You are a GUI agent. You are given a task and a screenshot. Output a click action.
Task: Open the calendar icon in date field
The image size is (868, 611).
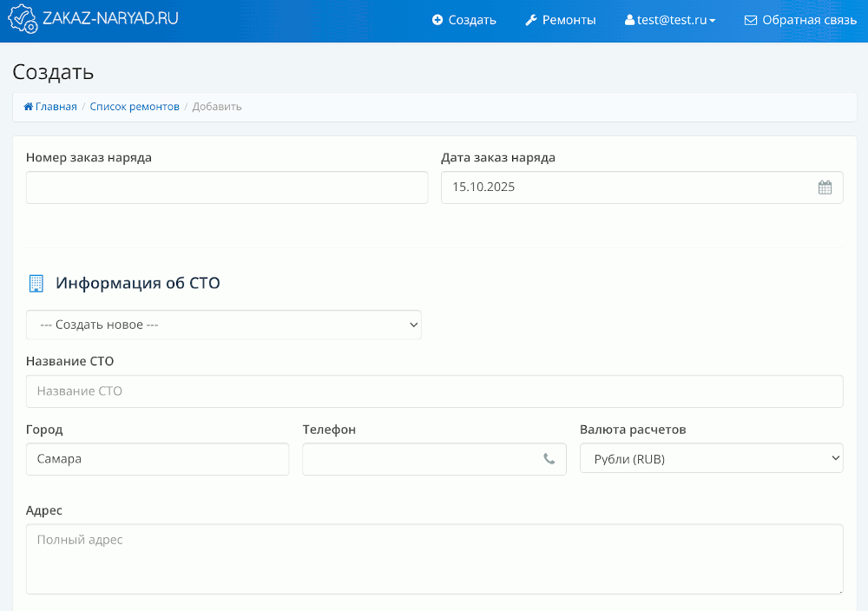click(x=825, y=187)
